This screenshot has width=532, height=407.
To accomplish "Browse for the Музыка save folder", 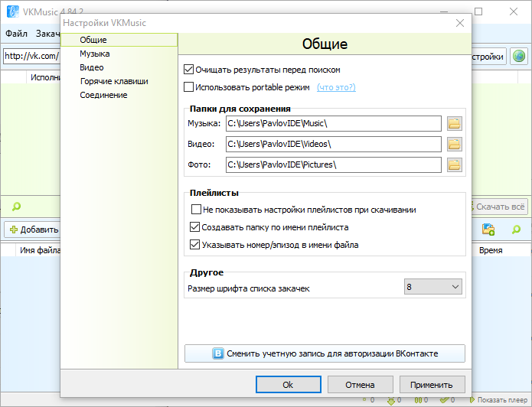I will tap(454, 123).
